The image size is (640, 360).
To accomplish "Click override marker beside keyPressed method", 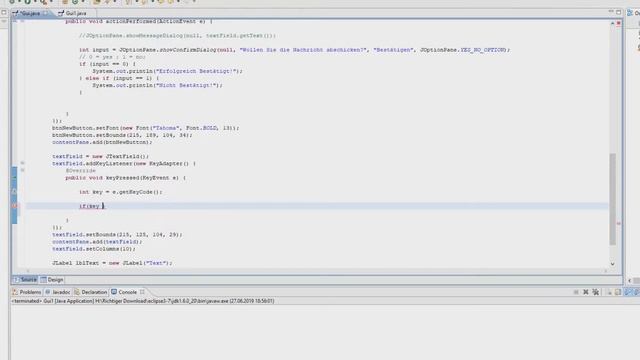I will [x=14, y=178].
